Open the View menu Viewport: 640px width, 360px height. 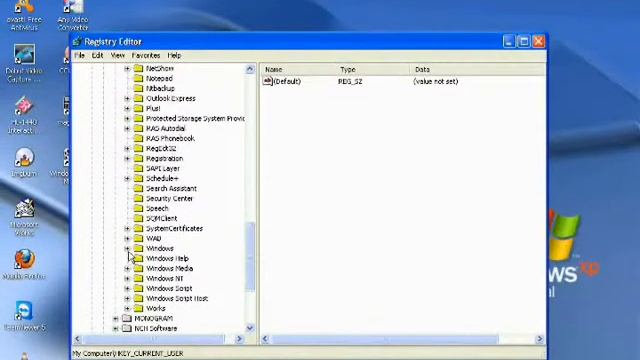tap(118, 56)
